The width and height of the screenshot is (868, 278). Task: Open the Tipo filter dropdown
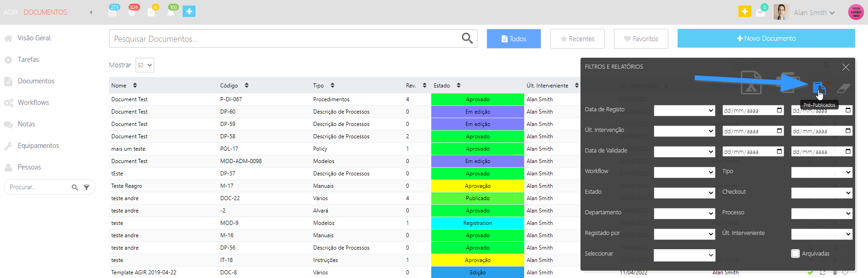tap(822, 172)
